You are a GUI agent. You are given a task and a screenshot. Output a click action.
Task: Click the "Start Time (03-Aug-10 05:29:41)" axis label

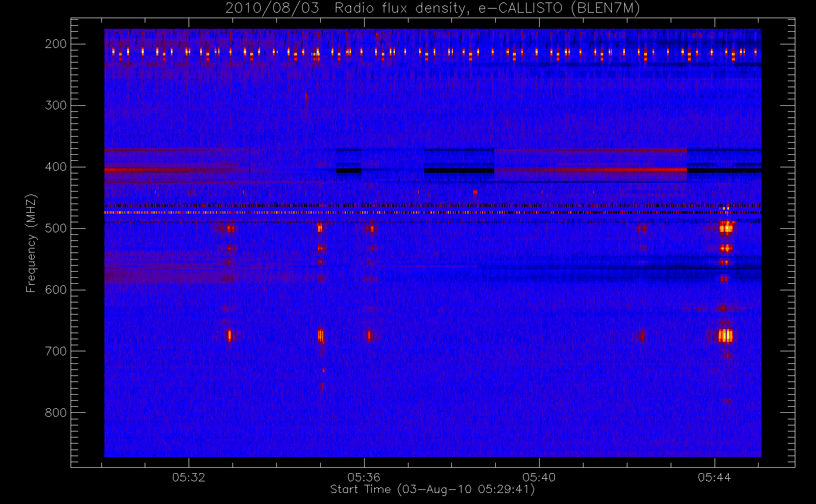click(x=432, y=489)
